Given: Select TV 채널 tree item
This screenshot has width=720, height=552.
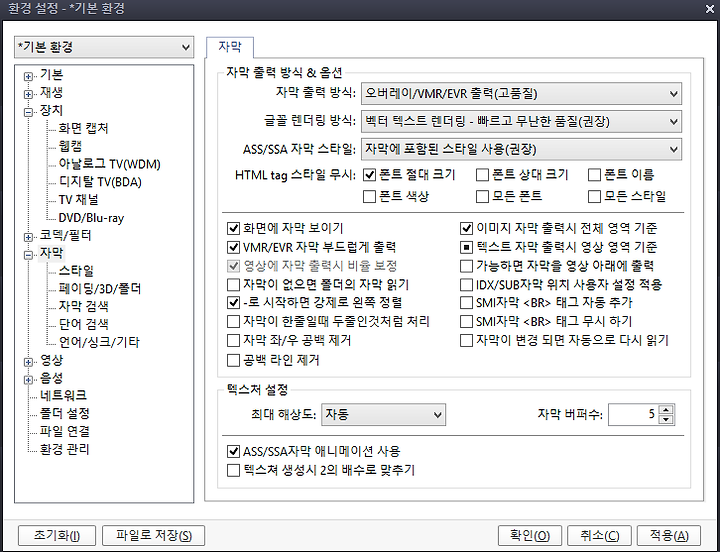Looking at the screenshot, I should pyautogui.click(x=79, y=200).
